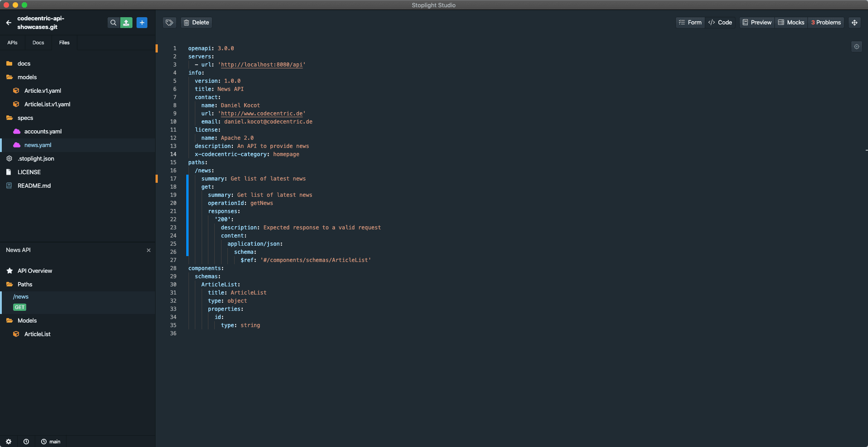Open the 3 Problems panel
This screenshot has height=447, width=868.
[826, 23]
